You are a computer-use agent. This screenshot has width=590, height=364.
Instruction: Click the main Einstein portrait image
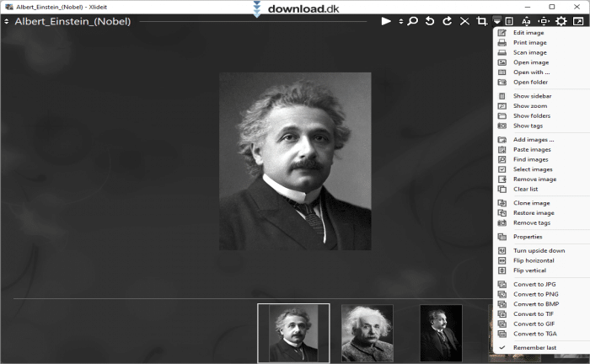point(295,161)
